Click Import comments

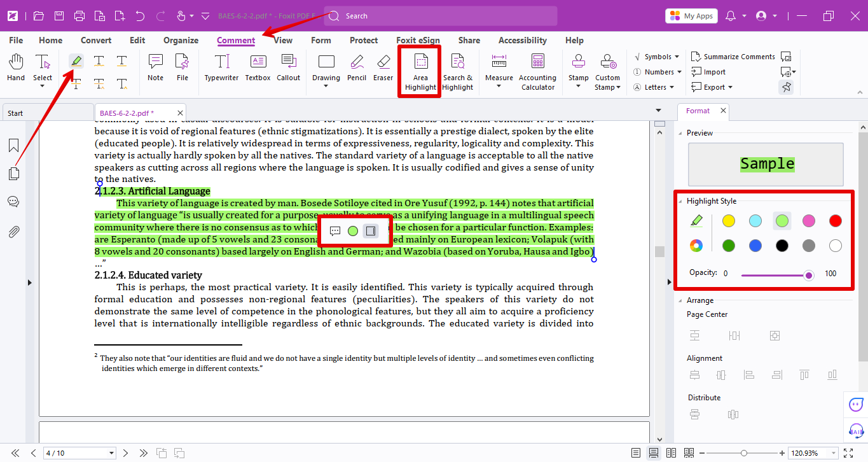click(708, 72)
